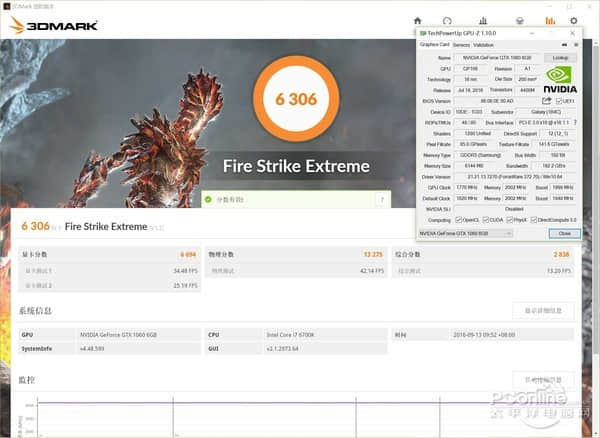Click the BIOS Version field in GPU-Z
The height and width of the screenshot is (438, 600).
(x=497, y=101)
